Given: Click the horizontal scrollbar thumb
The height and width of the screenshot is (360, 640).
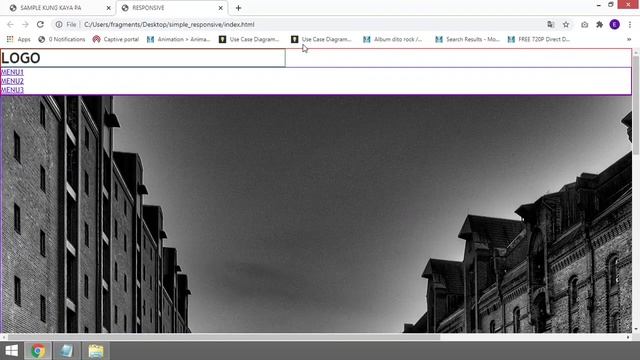Looking at the screenshot, I should 223,337.
